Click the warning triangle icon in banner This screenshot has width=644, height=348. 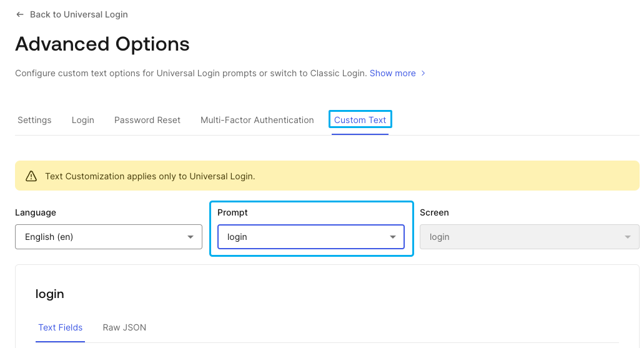tap(31, 176)
